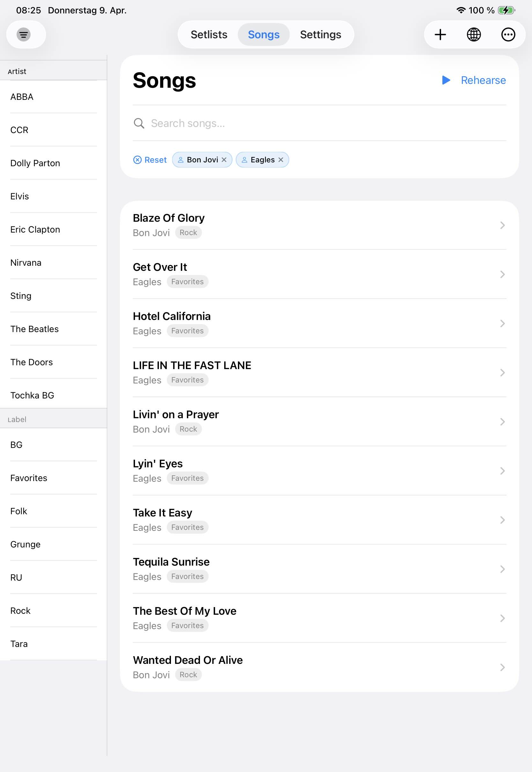The height and width of the screenshot is (772, 532).
Task: Open Hotel California chevron
Action: 502,323
